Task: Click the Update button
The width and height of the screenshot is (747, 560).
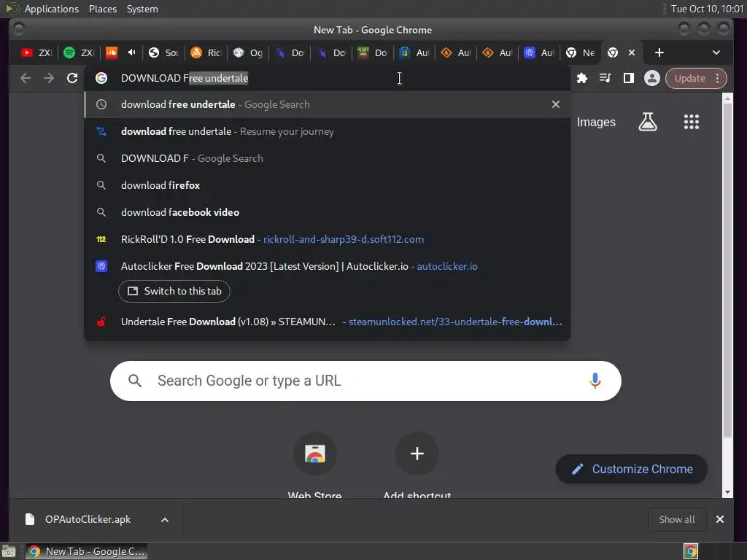Action: (x=689, y=78)
